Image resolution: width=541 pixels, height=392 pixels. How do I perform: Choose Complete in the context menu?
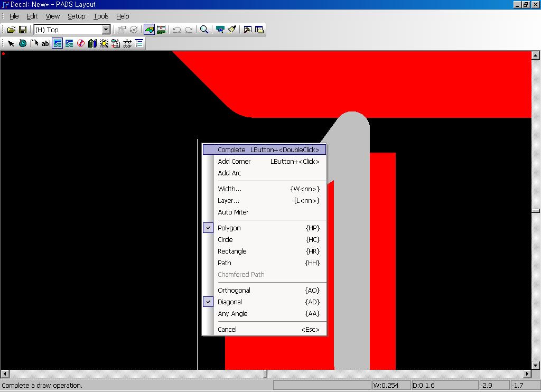[x=264, y=150]
